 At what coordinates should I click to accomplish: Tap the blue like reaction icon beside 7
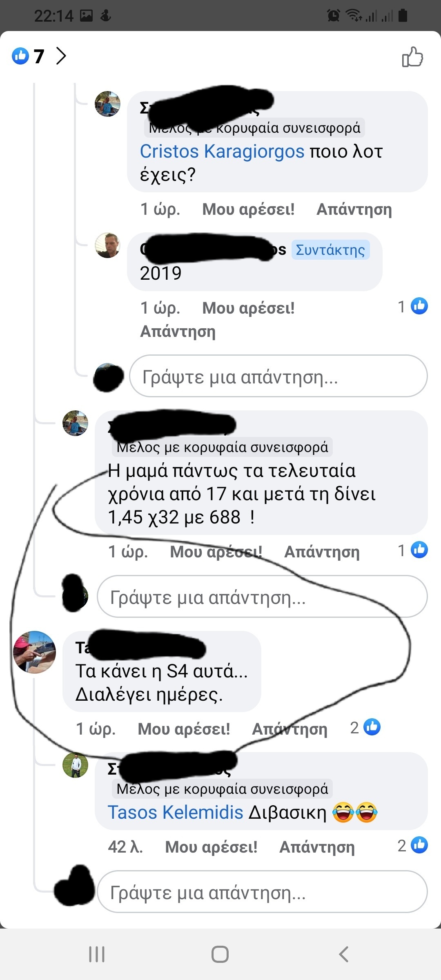point(20,56)
